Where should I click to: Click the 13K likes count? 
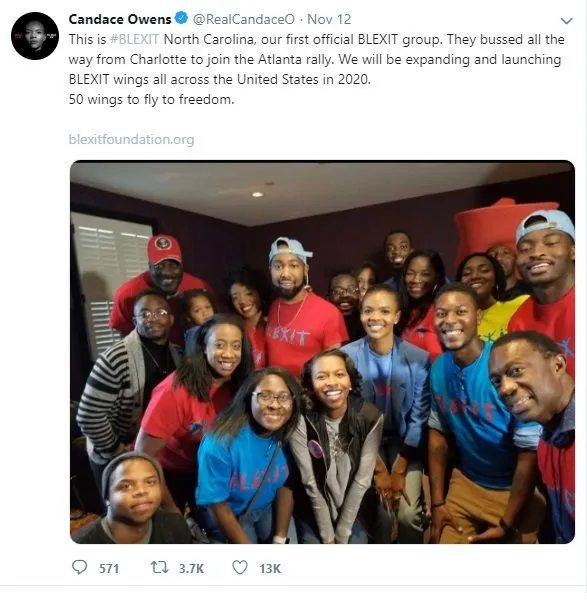pyautogui.click(x=270, y=568)
